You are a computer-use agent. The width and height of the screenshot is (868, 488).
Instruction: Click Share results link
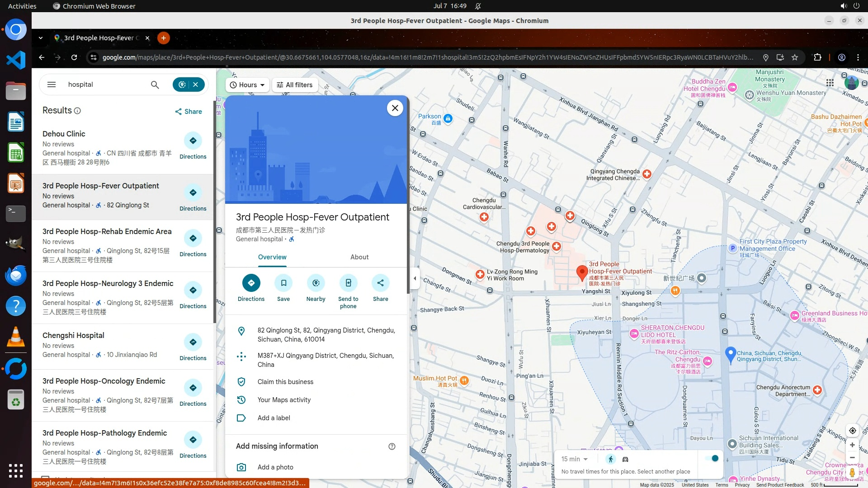pos(189,112)
